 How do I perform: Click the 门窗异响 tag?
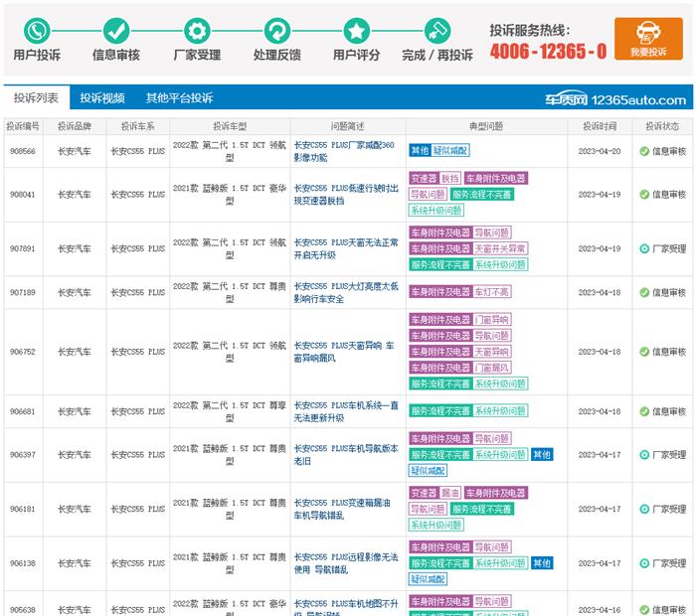click(492, 319)
